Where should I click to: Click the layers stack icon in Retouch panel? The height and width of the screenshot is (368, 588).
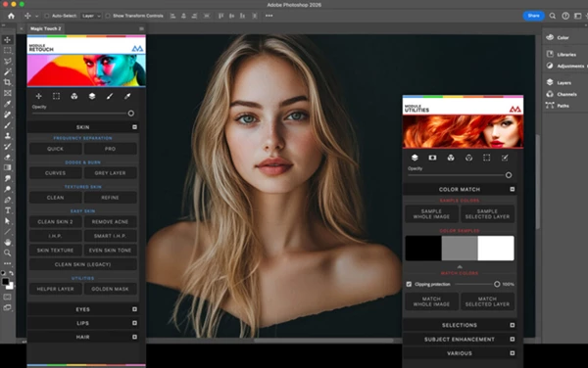pyautogui.click(x=92, y=96)
